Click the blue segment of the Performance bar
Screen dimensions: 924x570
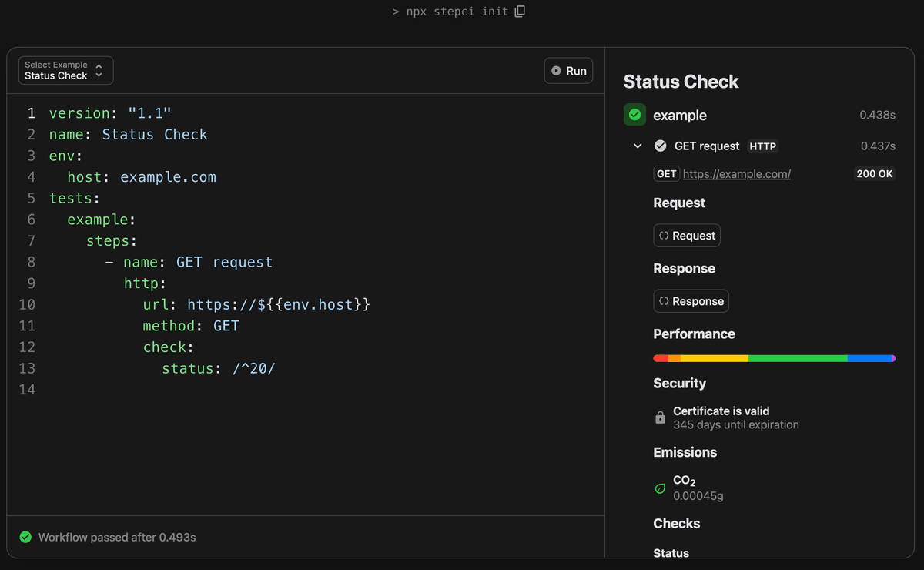click(x=869, y=358)
